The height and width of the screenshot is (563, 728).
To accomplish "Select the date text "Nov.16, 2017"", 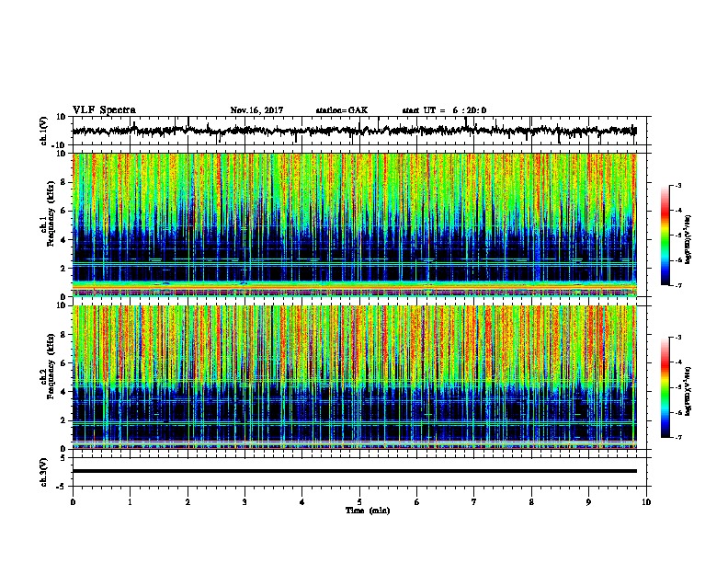I will (256, 110).
